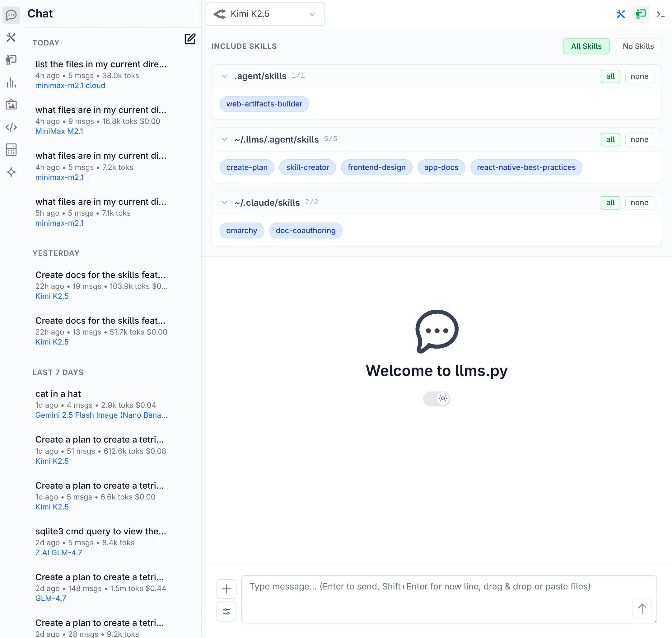Toggle the omarchy skill chip
The image size is (672, 638).
(x=241, y=231)
